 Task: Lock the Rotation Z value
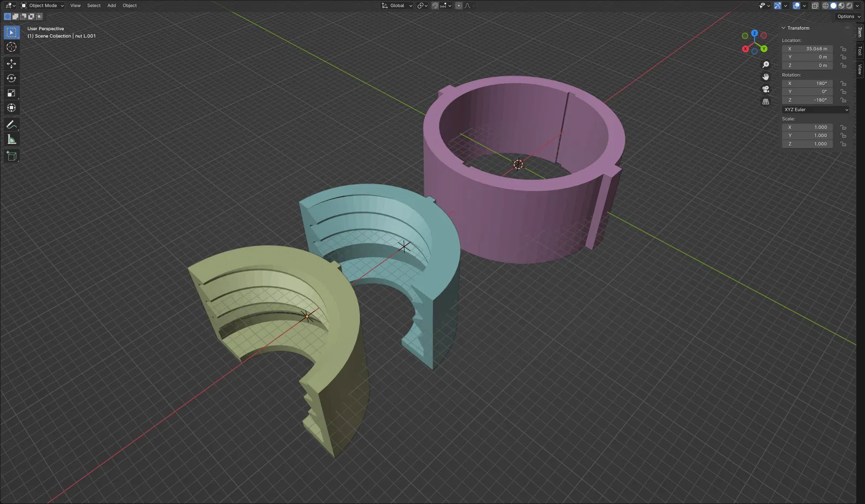pyautogui.click(x=843, y=100)
